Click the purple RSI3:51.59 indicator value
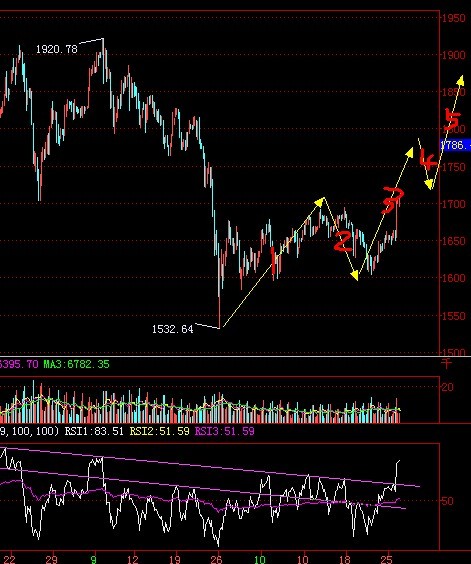Screen dimensions: 471x564 [x=225, y=431]
